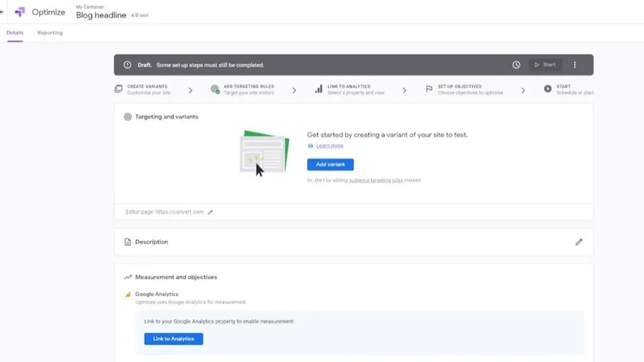Click the eye icon beside Learn more
The height and width of the screenshot is (362, 644).
(310, 146)
